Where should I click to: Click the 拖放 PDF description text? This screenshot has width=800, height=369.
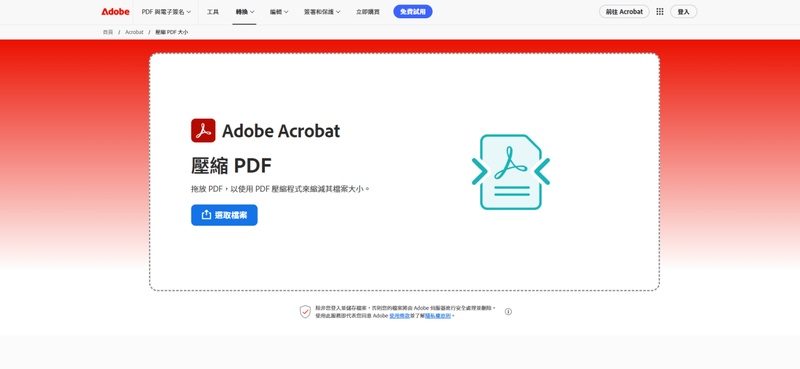click(280, 189)
